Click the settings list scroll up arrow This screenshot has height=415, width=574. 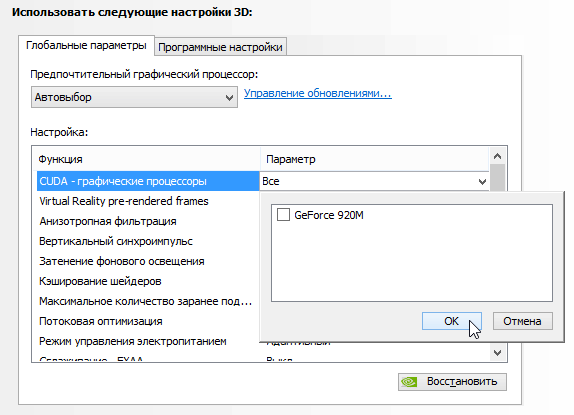pyautogui.click(x=497, y=156)
